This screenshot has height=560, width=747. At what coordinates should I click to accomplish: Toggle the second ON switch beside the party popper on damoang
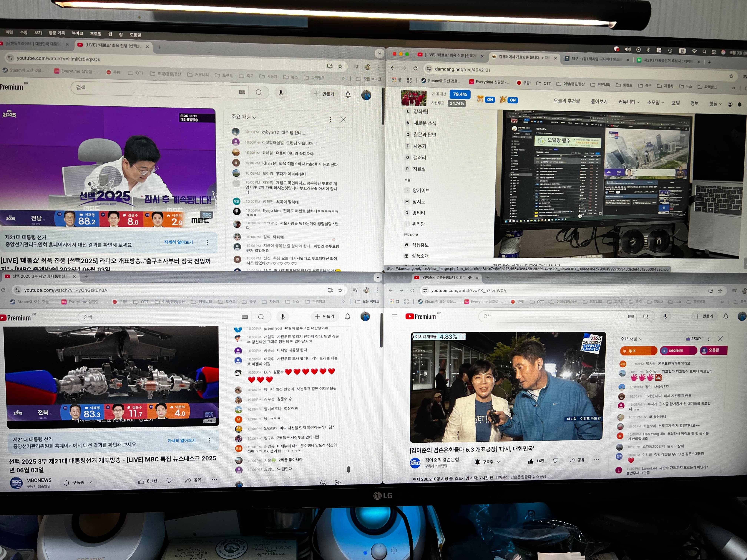(513, 100)
